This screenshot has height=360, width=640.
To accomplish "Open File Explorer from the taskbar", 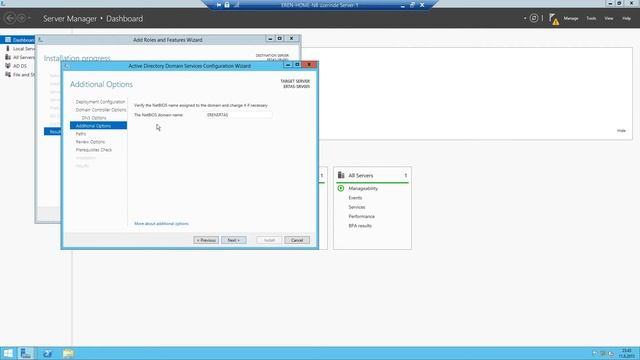I will tap(68, 353).
